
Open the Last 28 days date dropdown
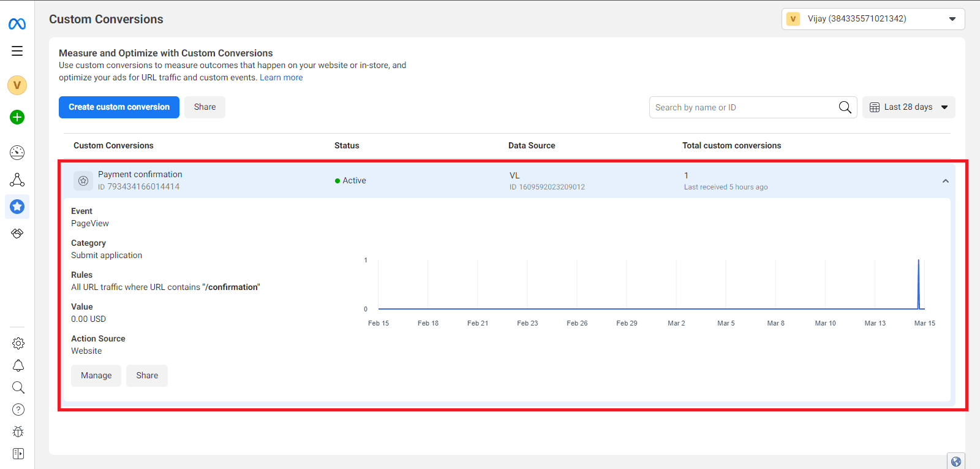(908, 107)
